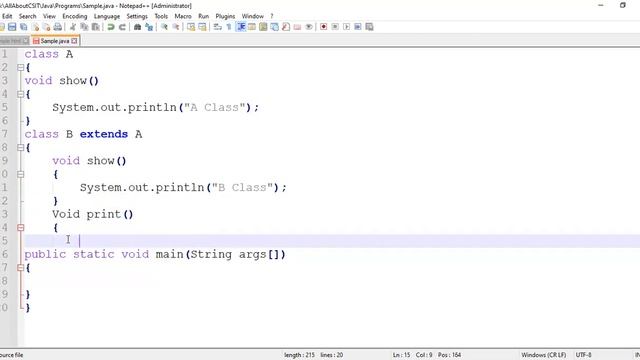Open the Run menu

(204, 16)
